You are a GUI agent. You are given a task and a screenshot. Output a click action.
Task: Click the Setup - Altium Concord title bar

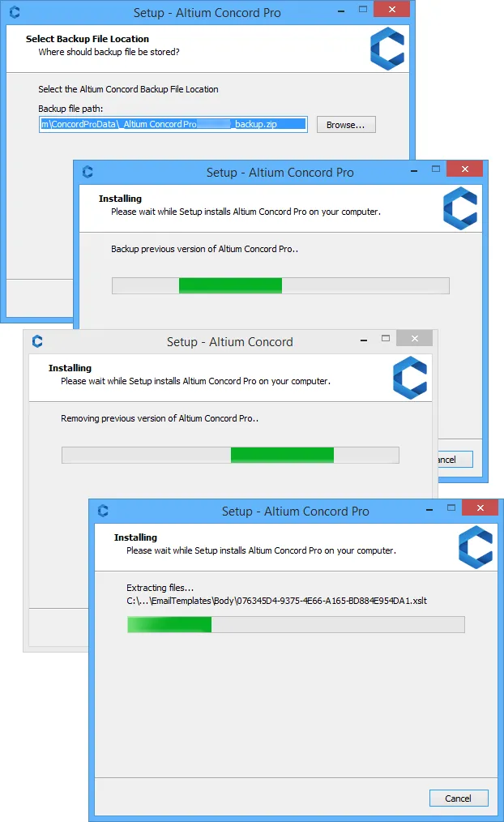coord(230,342)
